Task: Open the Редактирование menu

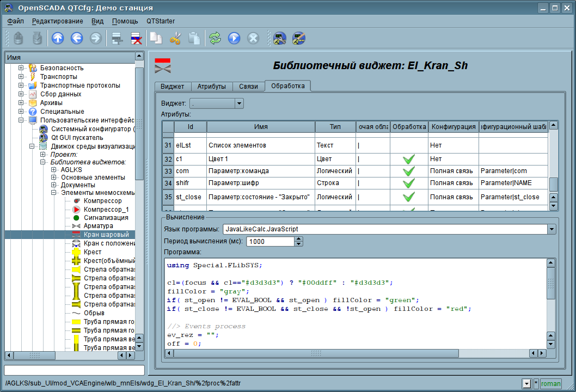Action: 57,21
